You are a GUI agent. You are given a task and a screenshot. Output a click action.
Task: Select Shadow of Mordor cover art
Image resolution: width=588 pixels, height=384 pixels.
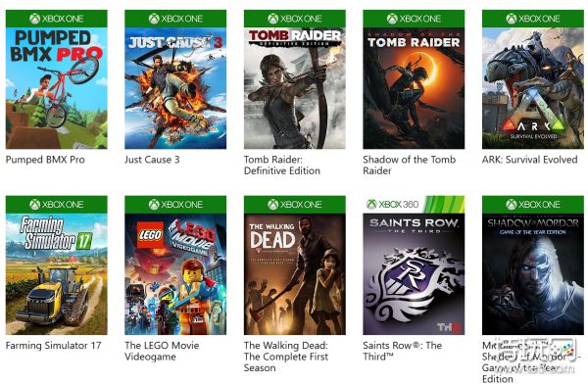click(533, 274)
